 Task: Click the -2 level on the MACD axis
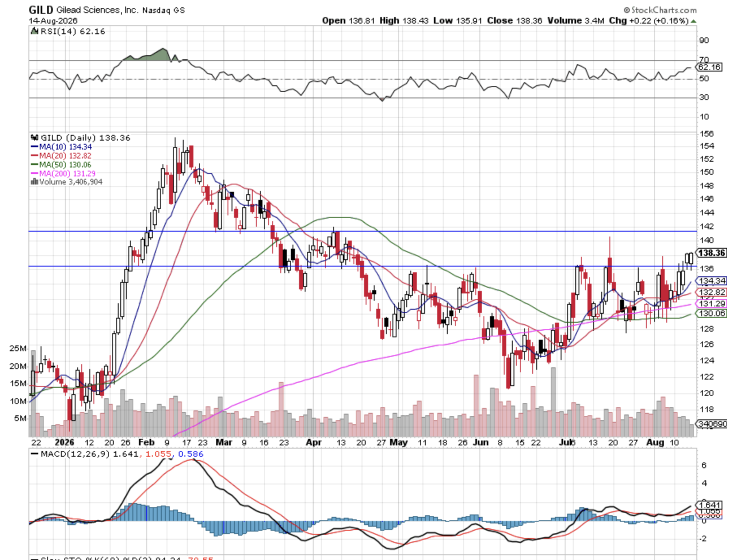[x=703, y=538]
